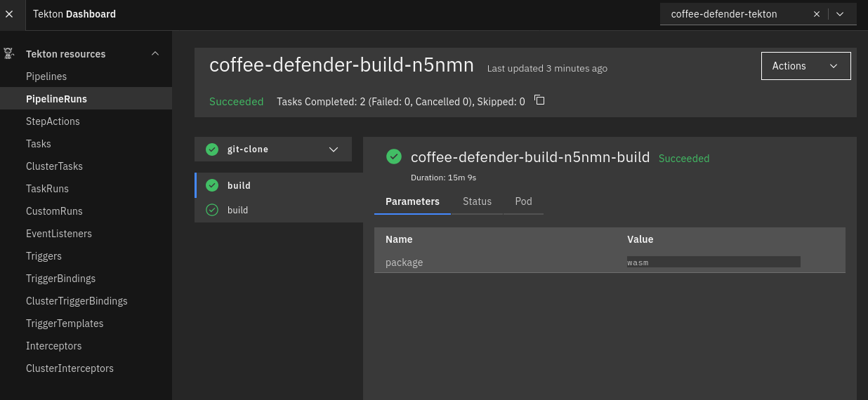Click the coffee-defender-build-n5nmn heading
Image resolution: width=868 pixels, height=400 pixels.
[342, 65]
